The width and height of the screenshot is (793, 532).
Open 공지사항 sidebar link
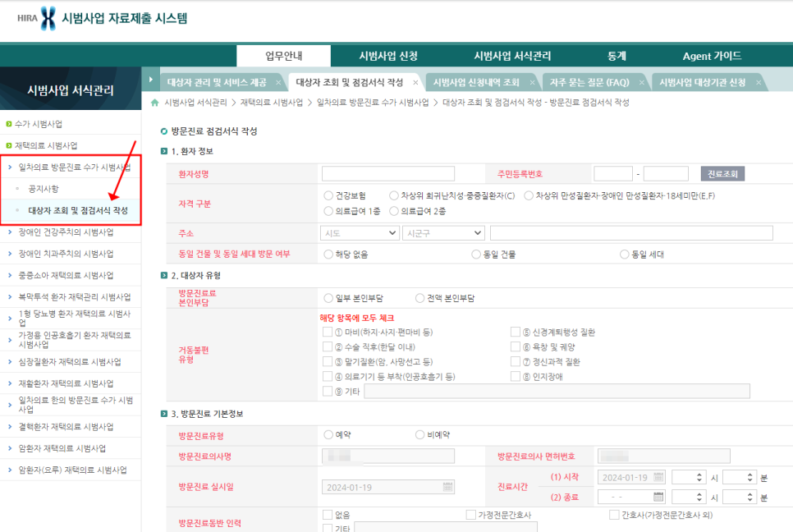(44, 189)
